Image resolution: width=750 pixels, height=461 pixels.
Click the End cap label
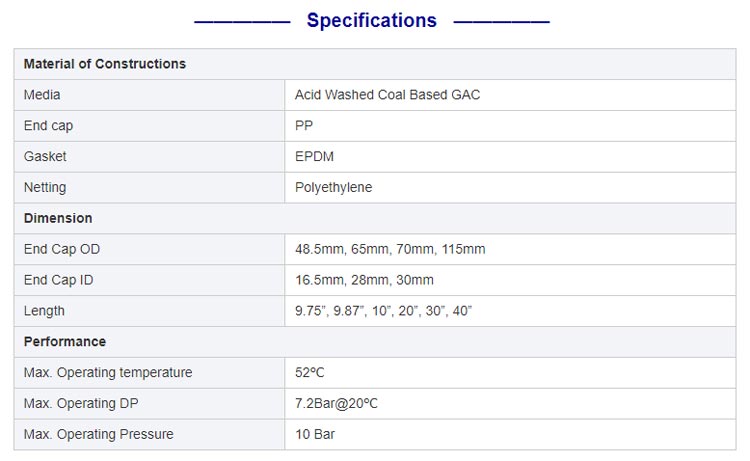48,126
